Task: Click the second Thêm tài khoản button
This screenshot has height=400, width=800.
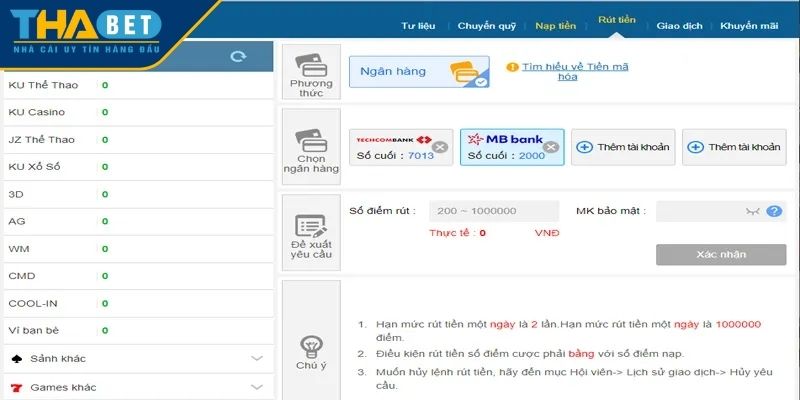Action: pos(734,147)
